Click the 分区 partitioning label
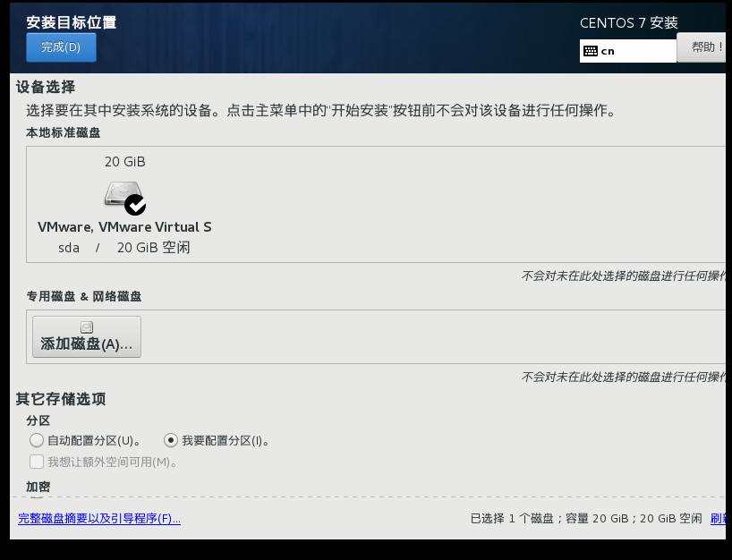The image size is (732, 560). 38,420
